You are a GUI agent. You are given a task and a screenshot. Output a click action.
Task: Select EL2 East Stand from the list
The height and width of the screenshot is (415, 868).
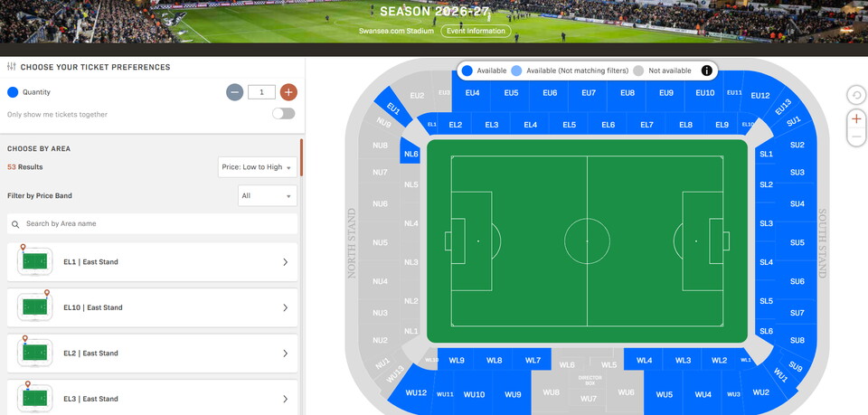(152, 354)
